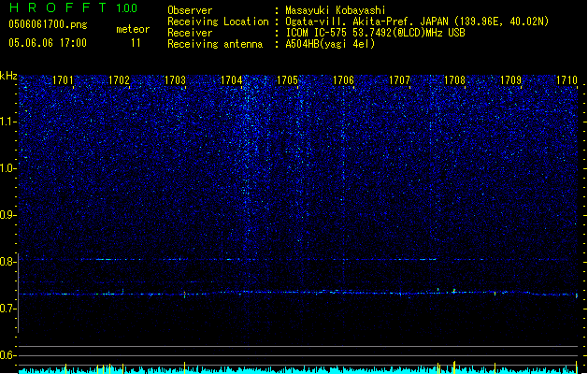Click the 0.7 frequency axis label
The width and height of the screenshot is (588, 374).
point(7,309)
